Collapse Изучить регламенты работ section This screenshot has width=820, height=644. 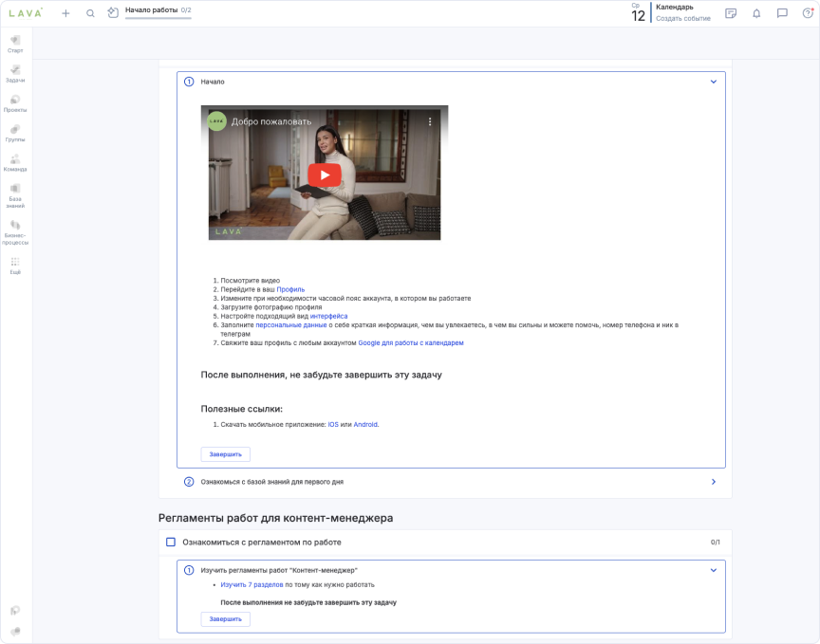point(714,570)
